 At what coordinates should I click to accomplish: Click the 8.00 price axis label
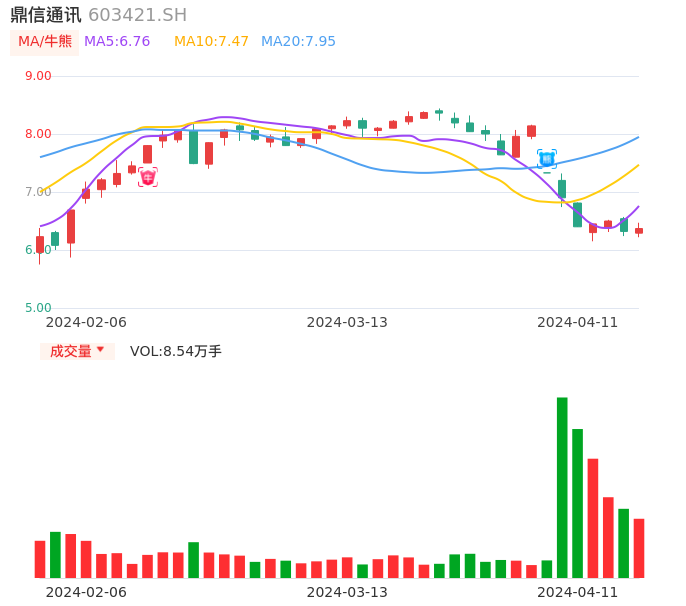coord(38,134)
